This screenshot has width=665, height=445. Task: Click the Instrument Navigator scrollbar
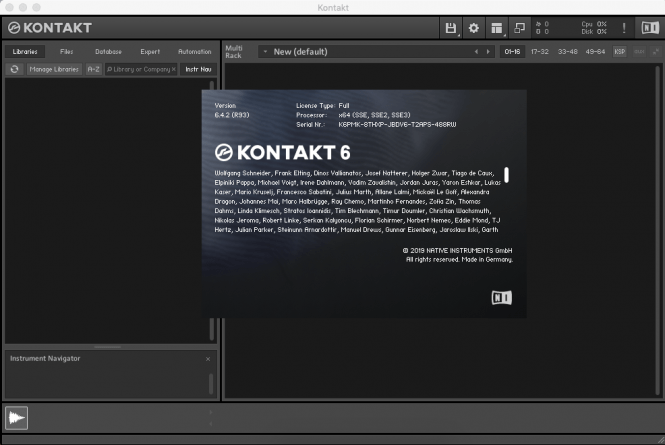[x=211, y=383]
